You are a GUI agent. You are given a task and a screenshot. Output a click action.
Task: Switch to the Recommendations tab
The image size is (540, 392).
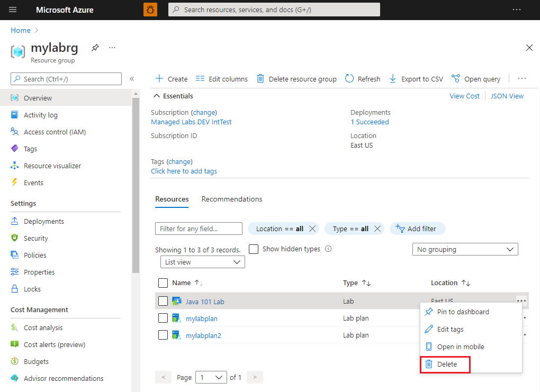click(x=232, y=199)
